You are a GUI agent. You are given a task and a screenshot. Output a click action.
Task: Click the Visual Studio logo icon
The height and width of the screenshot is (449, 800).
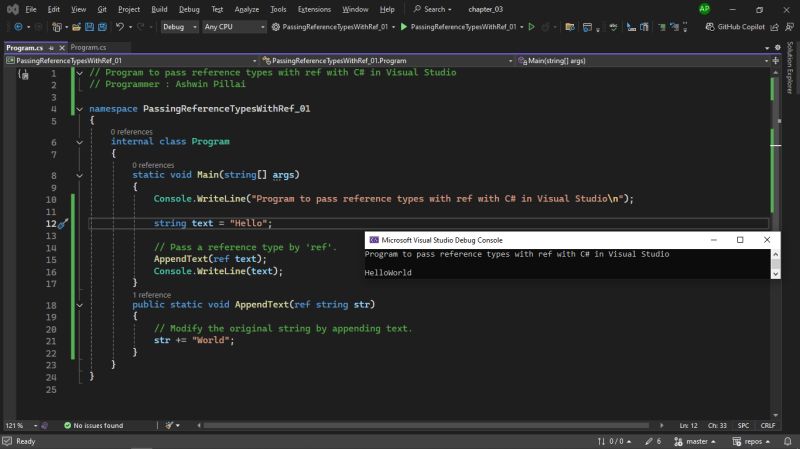point(13,9)
